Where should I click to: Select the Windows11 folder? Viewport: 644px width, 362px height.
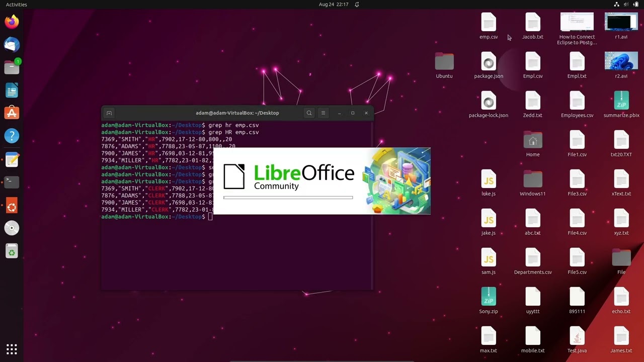click(533, 183)
